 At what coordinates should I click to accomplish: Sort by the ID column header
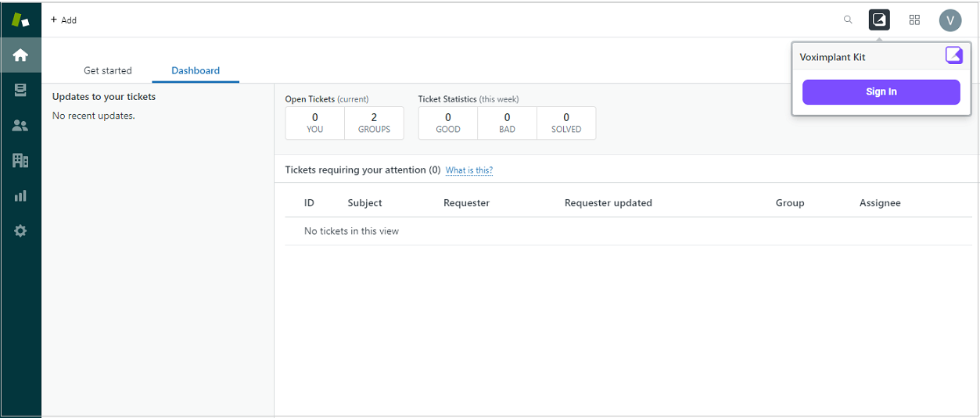[309, 202]
